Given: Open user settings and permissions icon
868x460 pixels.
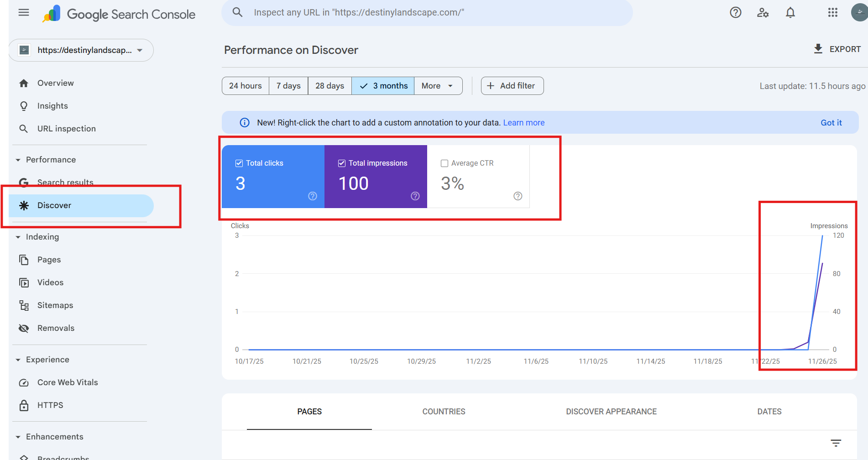Looking at the screenshot, I should coord(763,13).
